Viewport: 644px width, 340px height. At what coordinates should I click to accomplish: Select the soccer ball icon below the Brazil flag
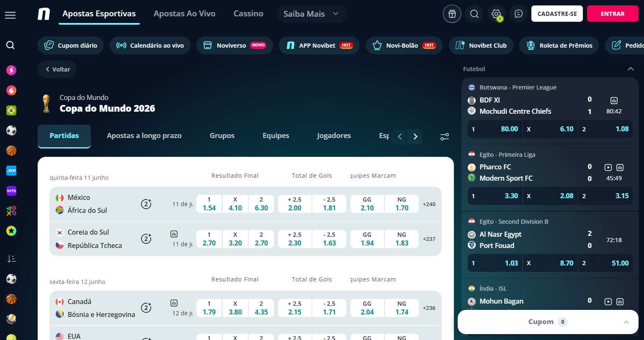pyautogui.click(x=11, y=130)
